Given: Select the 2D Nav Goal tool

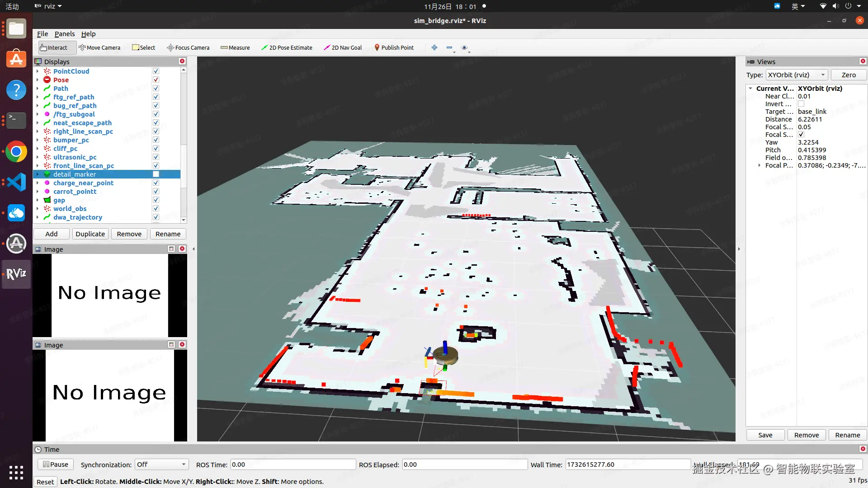Looking at the screenshot, I should click(343, 47).
